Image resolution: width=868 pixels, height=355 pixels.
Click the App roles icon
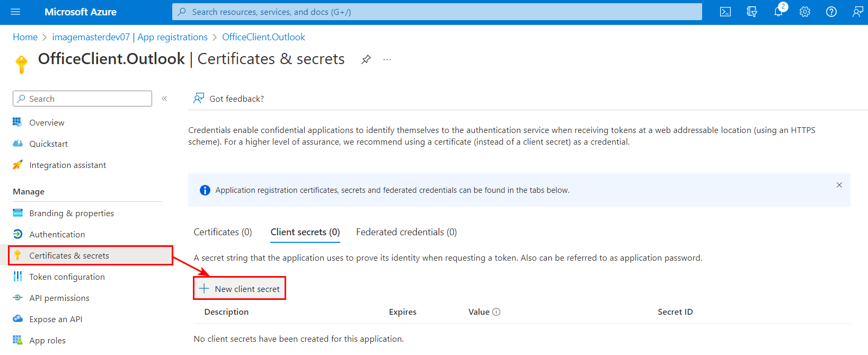point(17,340)
